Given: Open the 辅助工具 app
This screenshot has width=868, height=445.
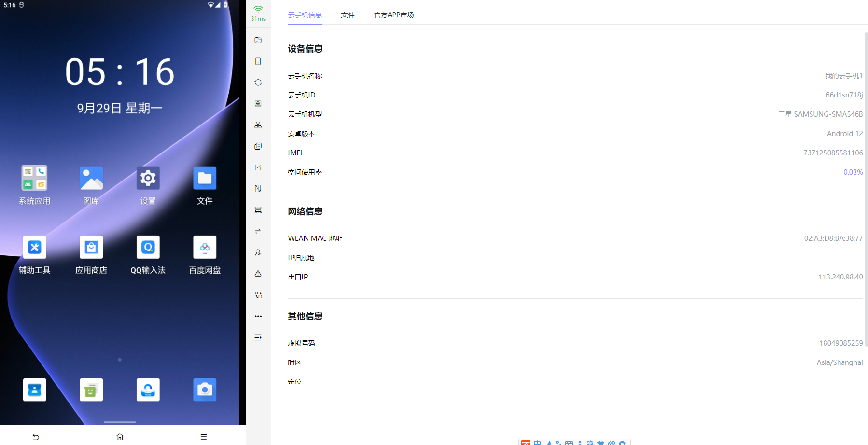Looking at the screenshot, I should point(34,248).
